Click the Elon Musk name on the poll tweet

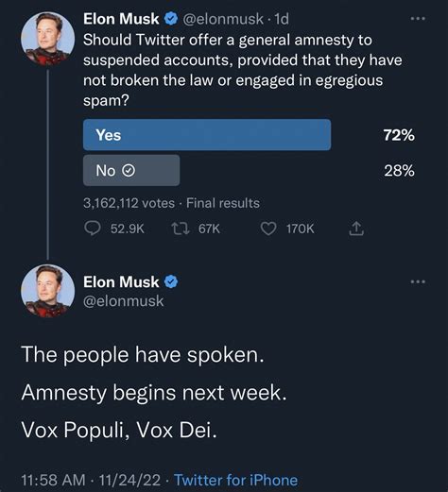pyautogui.click(x=121, y=19)
